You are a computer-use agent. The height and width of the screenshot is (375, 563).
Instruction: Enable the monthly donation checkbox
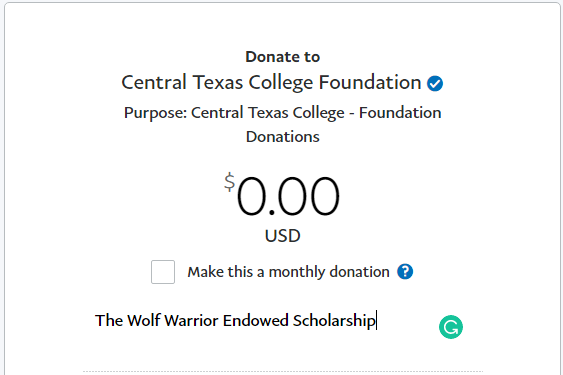[x=163, y=272]
